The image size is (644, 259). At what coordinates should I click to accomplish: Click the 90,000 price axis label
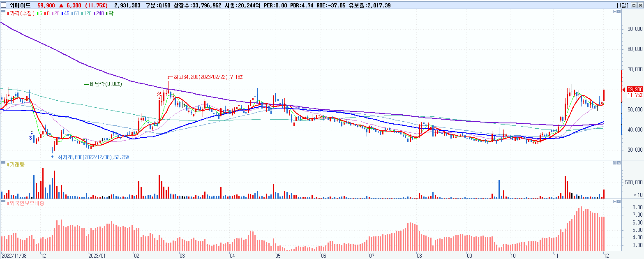635,29
